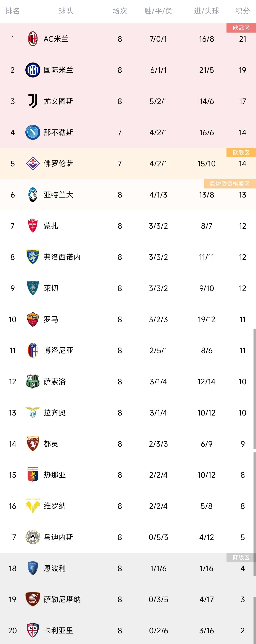Tap the 欧冠区 zone label
This screenshot has width=256, height=644.
tap(241, 28)
